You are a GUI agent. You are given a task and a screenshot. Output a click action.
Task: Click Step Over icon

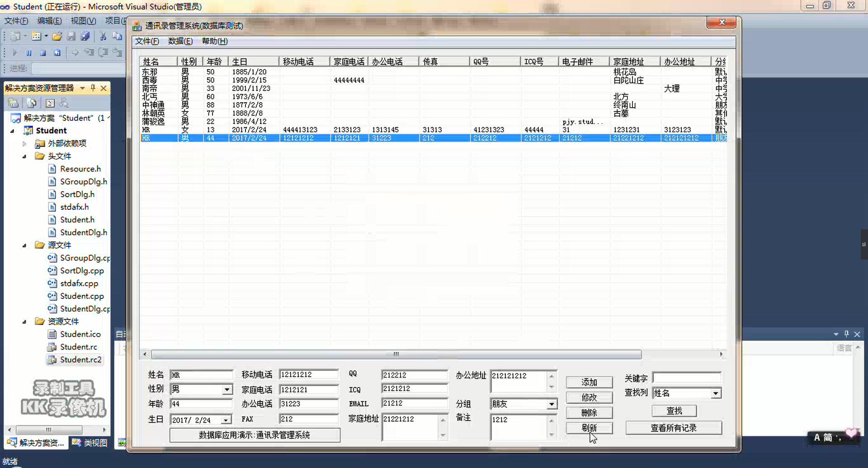103,52
